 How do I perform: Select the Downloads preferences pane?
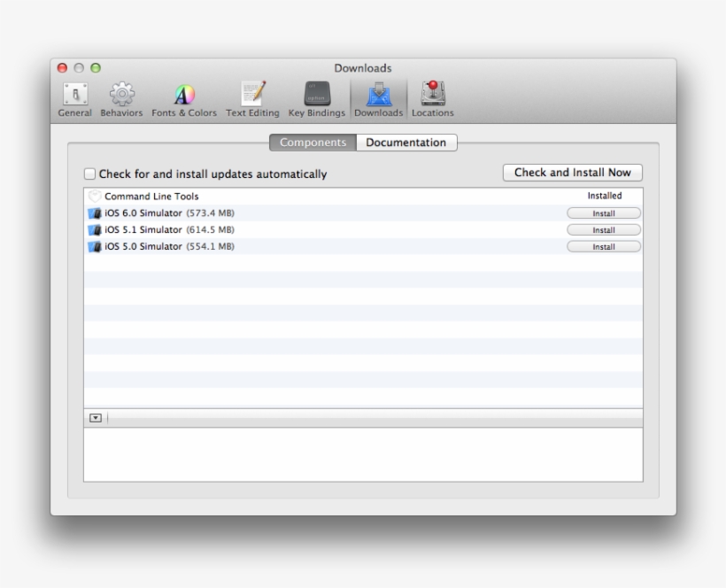[378, 96]
